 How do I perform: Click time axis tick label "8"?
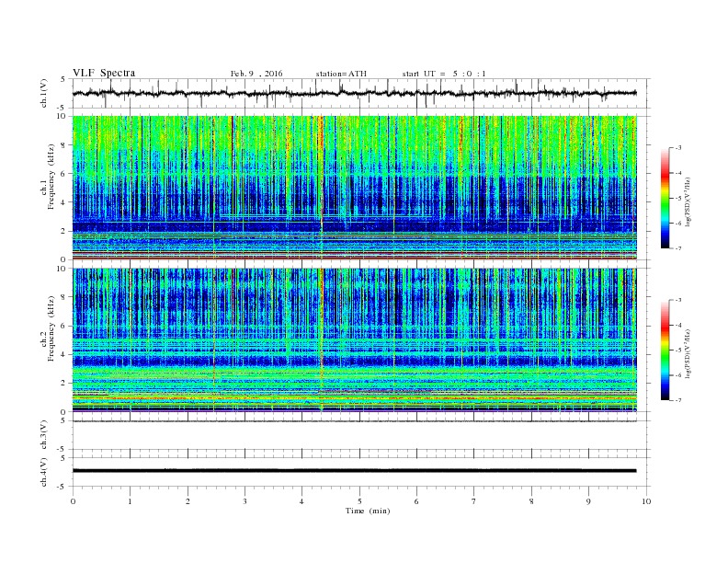[531, 501]
